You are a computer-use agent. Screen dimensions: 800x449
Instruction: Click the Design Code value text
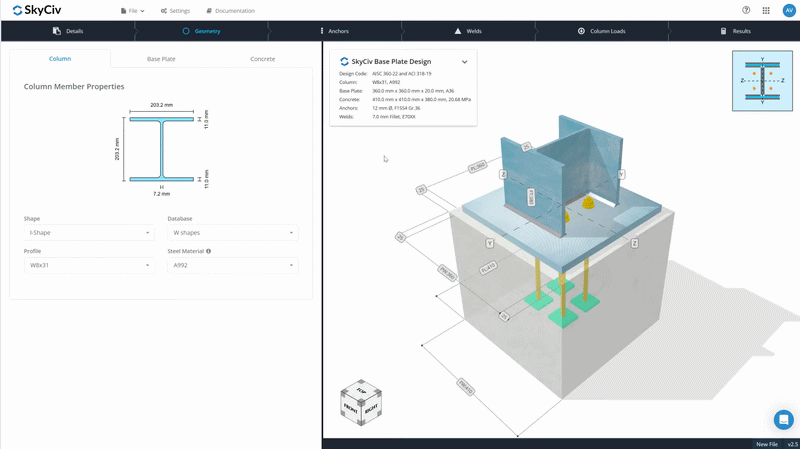(402, 73)
